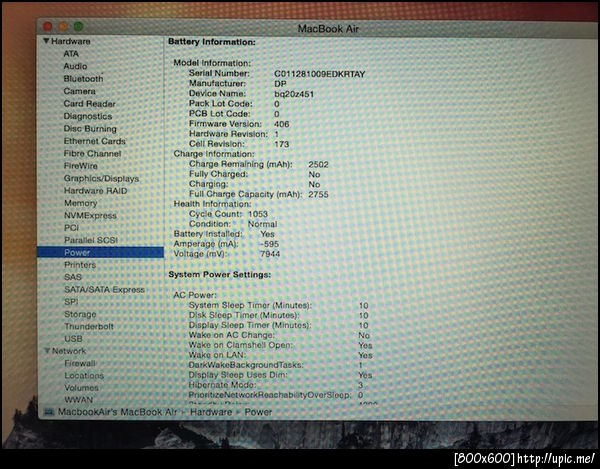
Task: Open the Card Reader entry
Action: point(90,104)
